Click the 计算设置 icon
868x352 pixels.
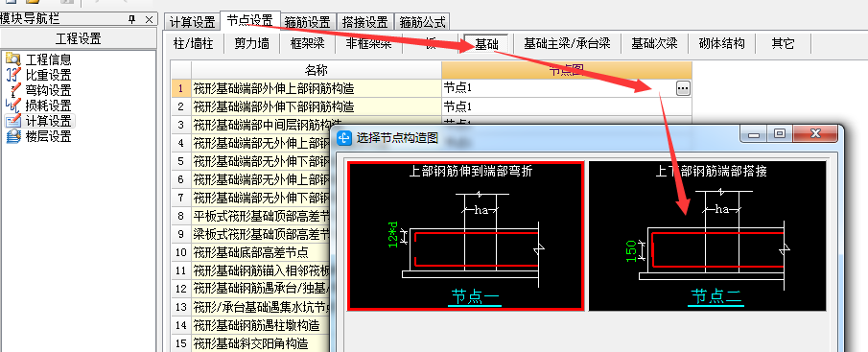coord(13,121)
